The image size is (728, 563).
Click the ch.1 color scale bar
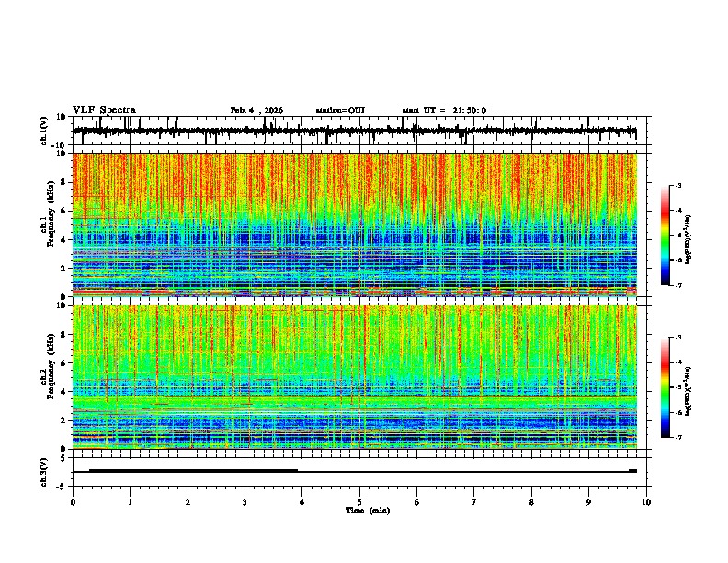tap(665, 236)
